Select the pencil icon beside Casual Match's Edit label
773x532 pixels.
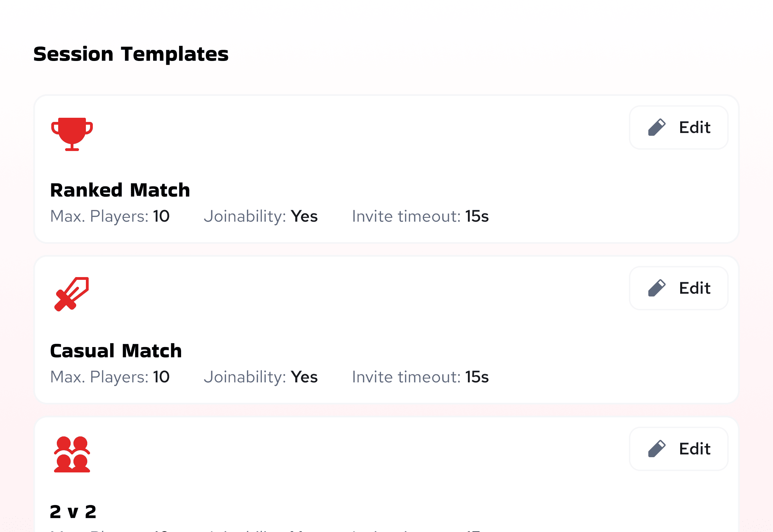[x=657, y=288]
